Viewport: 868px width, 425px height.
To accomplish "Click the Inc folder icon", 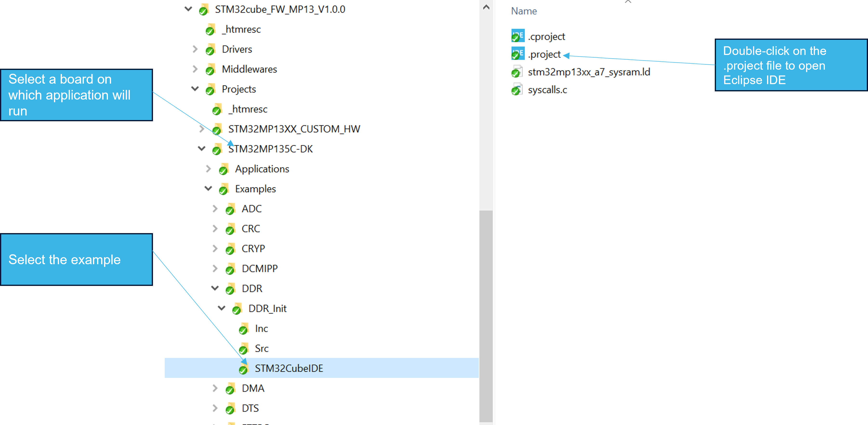I will 244,328.
